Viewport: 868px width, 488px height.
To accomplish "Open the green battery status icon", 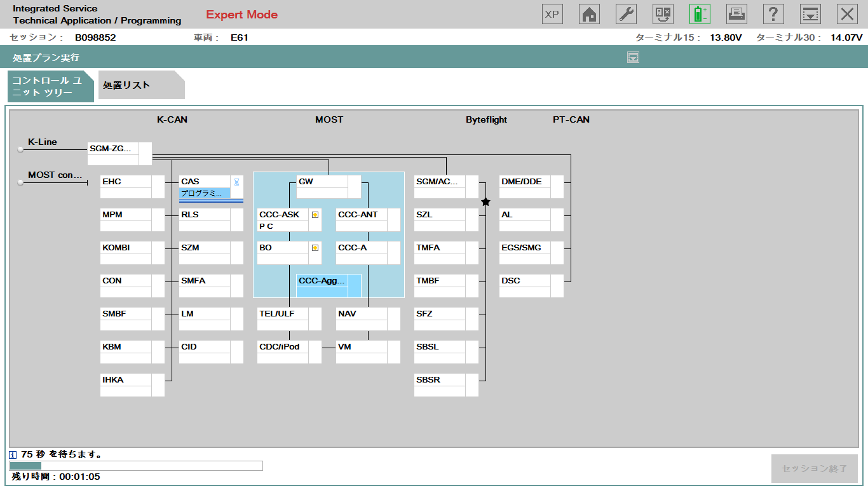I will click(x=700, y=14).
